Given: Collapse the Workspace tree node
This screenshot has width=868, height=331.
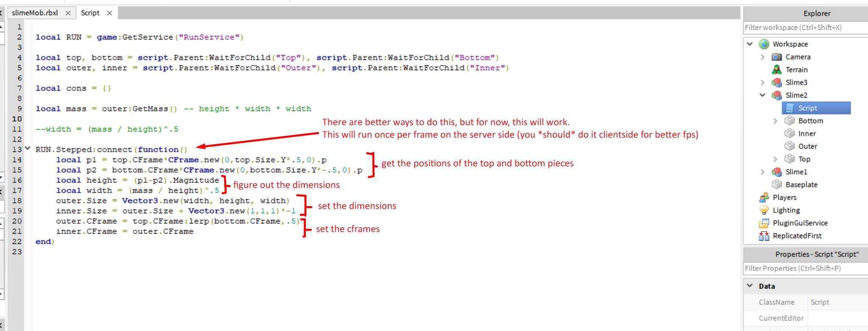Looking at the screenshot, I should point(750,44).
